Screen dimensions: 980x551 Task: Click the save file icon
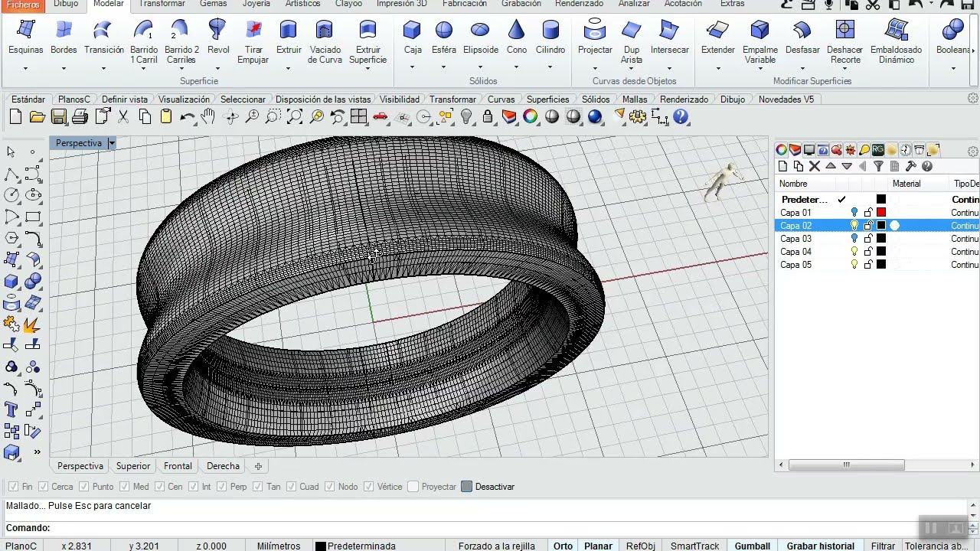point(58,117)
